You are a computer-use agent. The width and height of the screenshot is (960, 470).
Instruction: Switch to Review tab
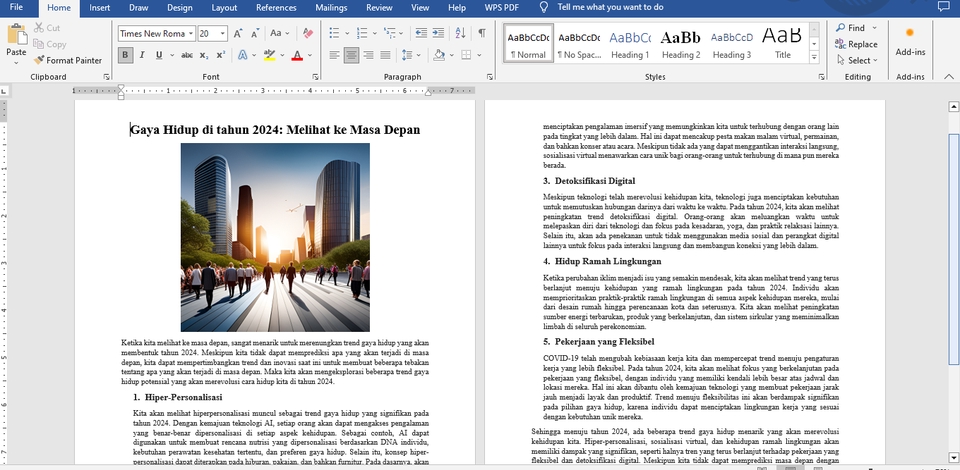pos(379,7)
